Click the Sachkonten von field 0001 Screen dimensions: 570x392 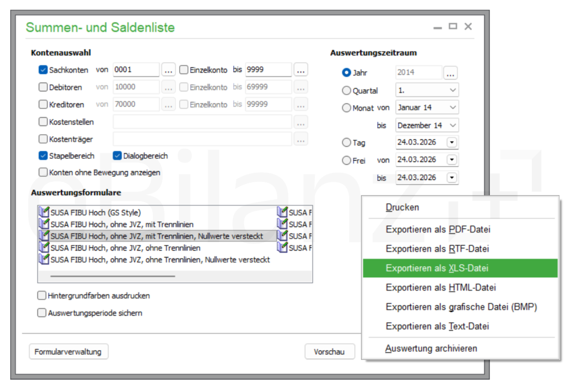point(136,70)
